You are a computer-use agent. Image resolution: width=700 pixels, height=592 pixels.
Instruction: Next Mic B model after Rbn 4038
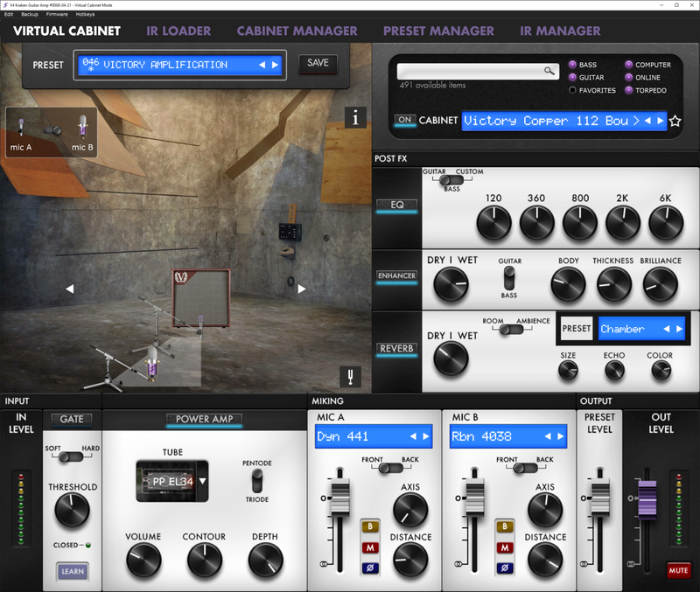click(561, 436)
